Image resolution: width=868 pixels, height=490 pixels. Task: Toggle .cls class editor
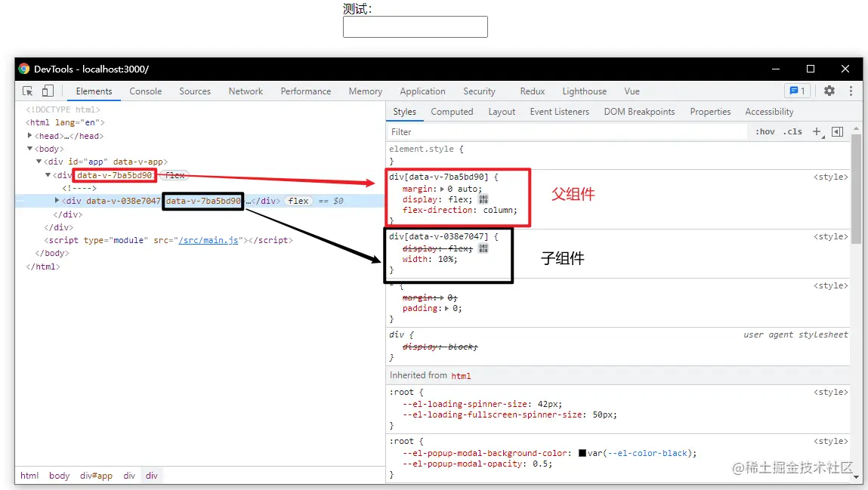coord(792,131)
